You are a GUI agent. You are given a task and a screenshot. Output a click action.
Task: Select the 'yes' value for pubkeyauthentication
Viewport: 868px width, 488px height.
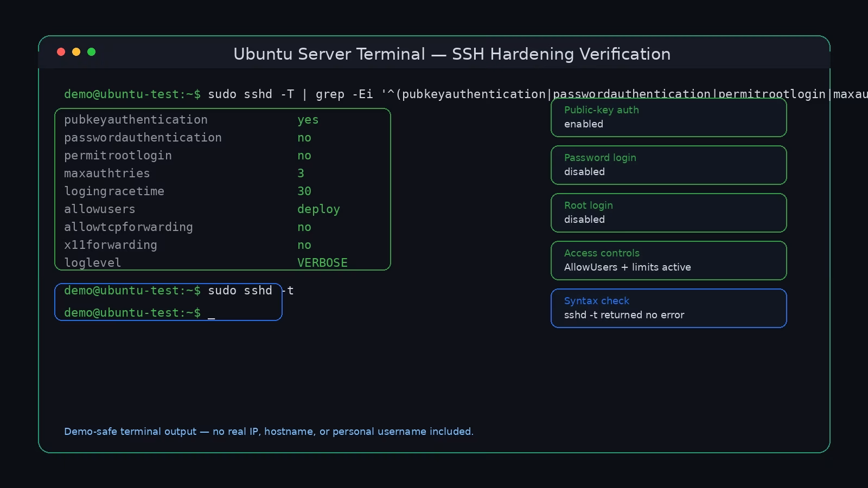(308, 120)
